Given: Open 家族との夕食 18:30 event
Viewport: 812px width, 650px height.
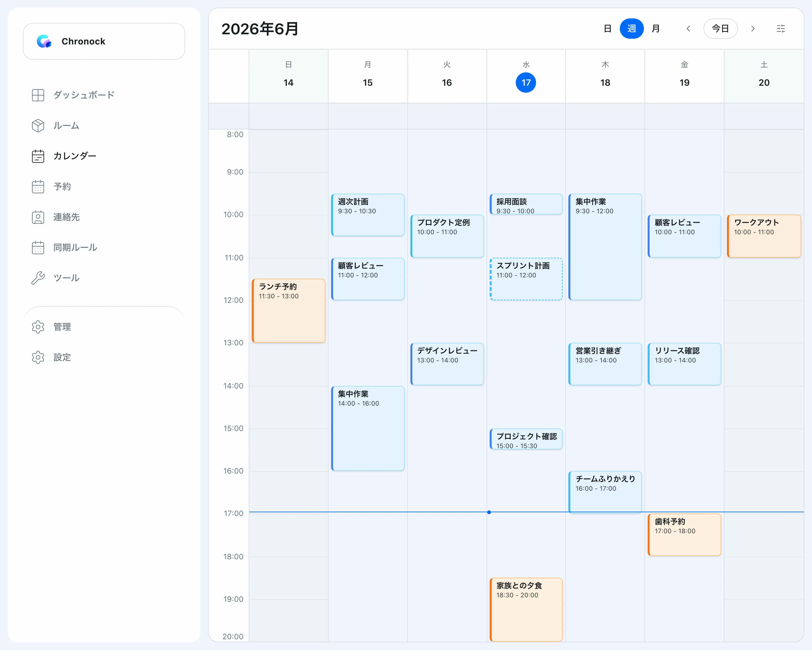Looking at the screenshot, I should tap(526, 609).
